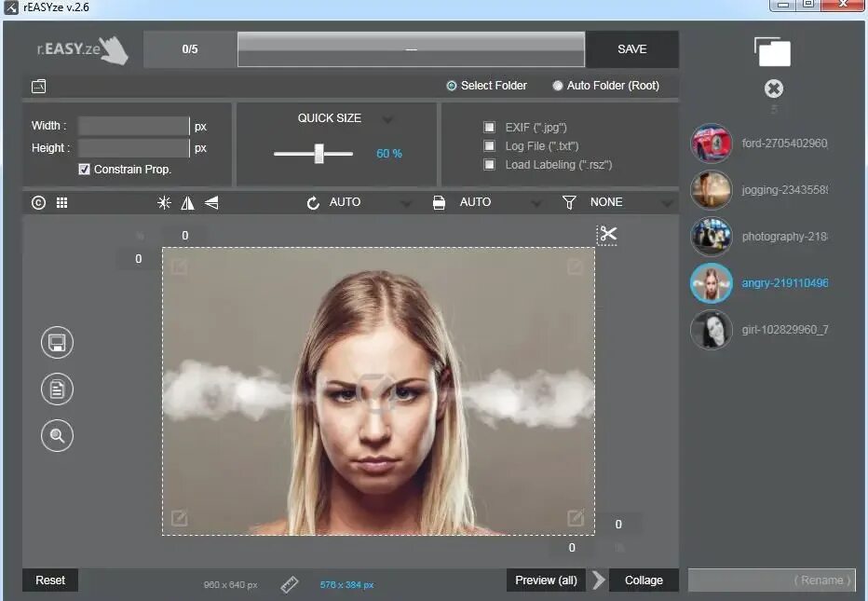Click the center target on preview image
Screen dimensions: 868x601
click(x=377, y=392)
